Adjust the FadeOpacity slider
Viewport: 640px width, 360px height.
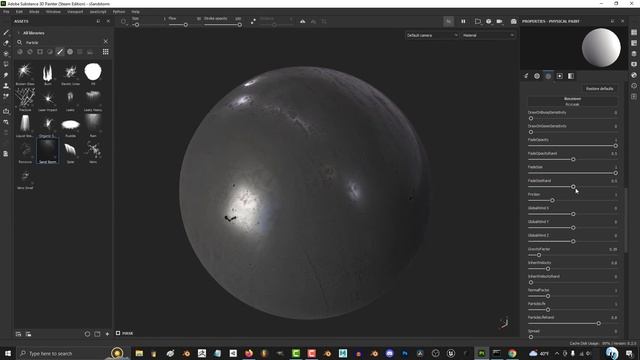pos(572,146)
